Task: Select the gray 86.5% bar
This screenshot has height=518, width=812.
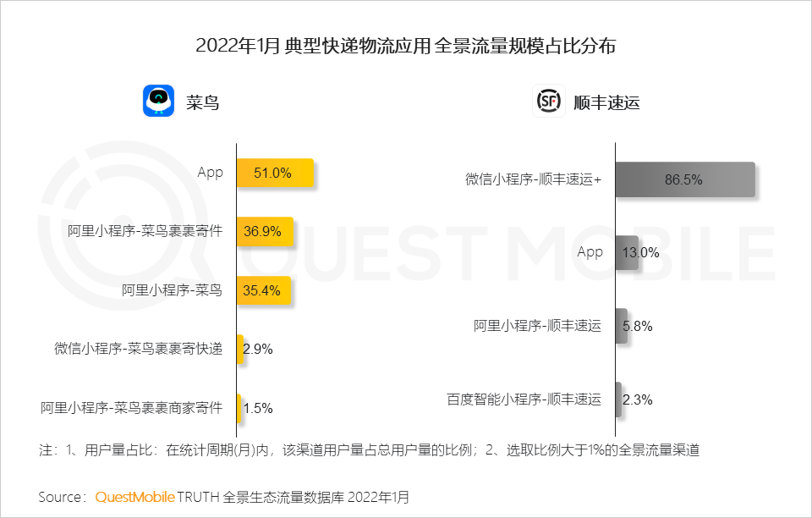Action: click(684, 179)
